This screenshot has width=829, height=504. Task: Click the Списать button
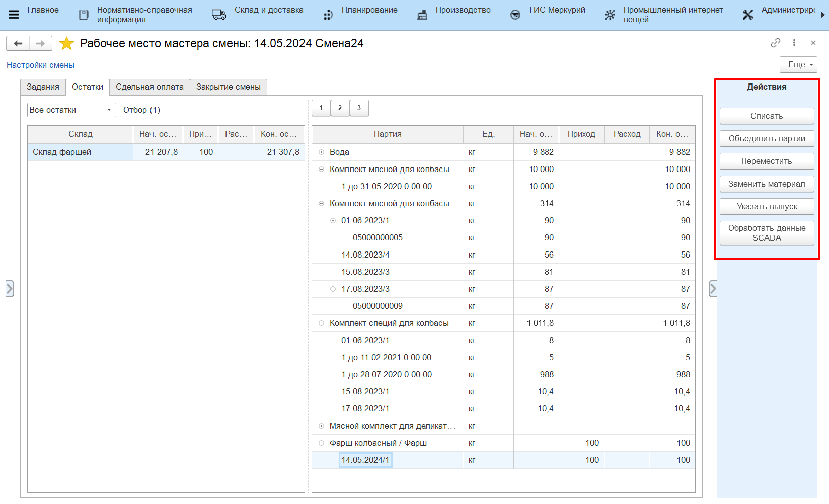[766, 116]
